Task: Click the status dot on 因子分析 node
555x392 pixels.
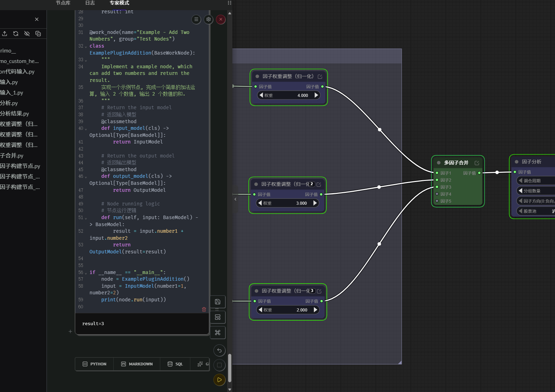Action: click(517, 162)
